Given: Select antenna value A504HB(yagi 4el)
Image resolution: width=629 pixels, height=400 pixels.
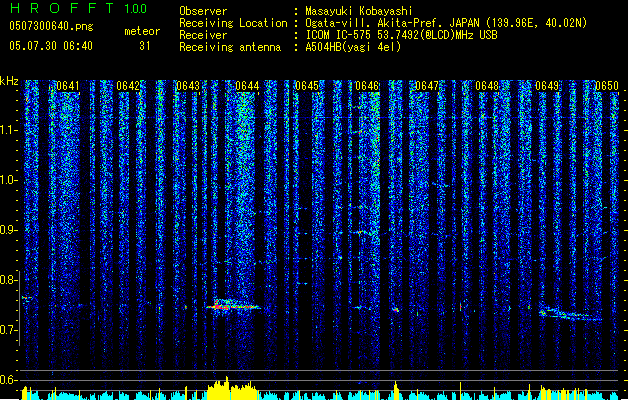Looking at the screenshot, I should pyautogui.click(x=353, y=47).
